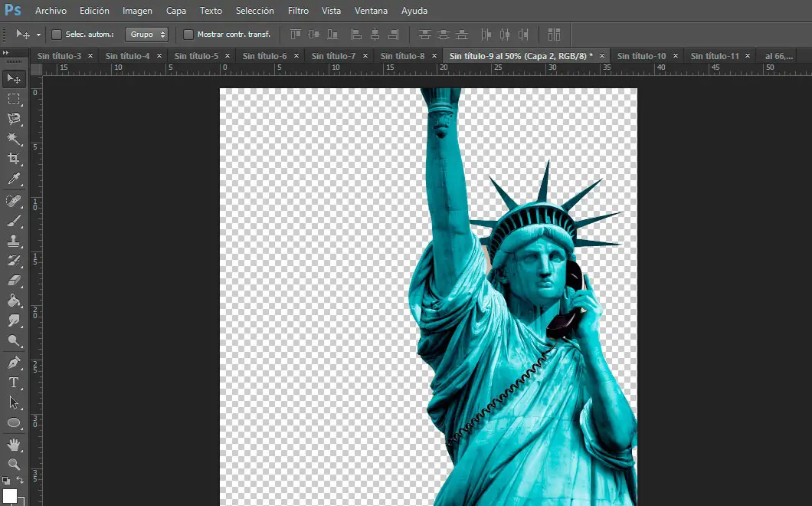Open the Move tool preset picker arrow
This screenshot has width=812, height=506.
coord(38,34)
